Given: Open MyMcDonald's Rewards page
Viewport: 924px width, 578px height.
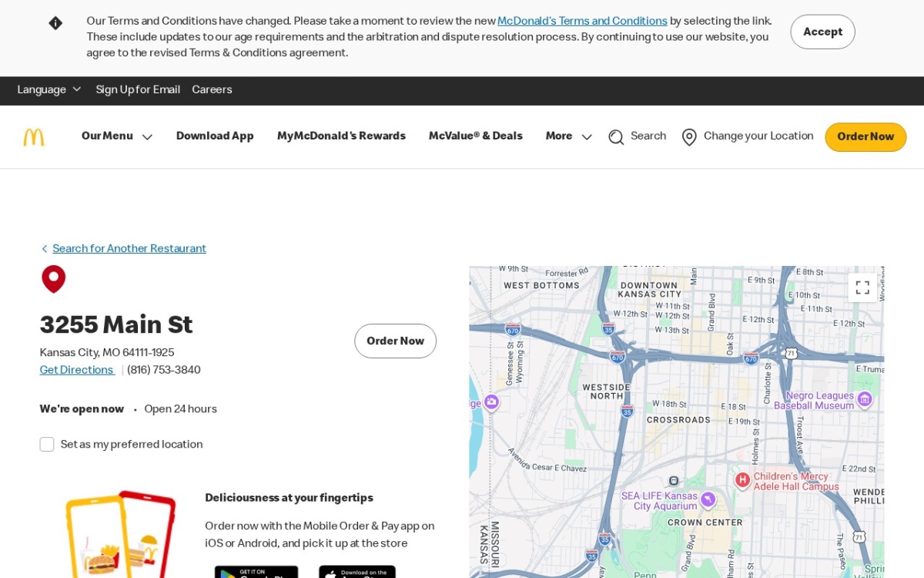Looking at the screenshot, I should [341, 136].
